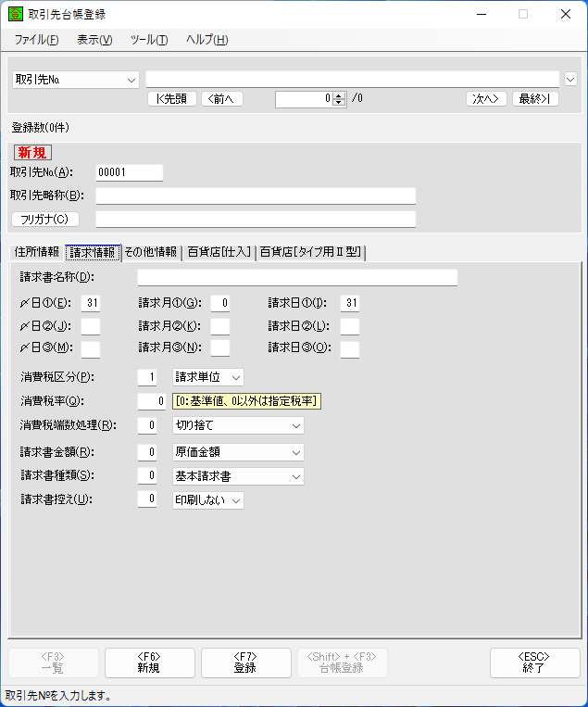
Task: Click the 請求月①(G) field
Action: point(220,303)
